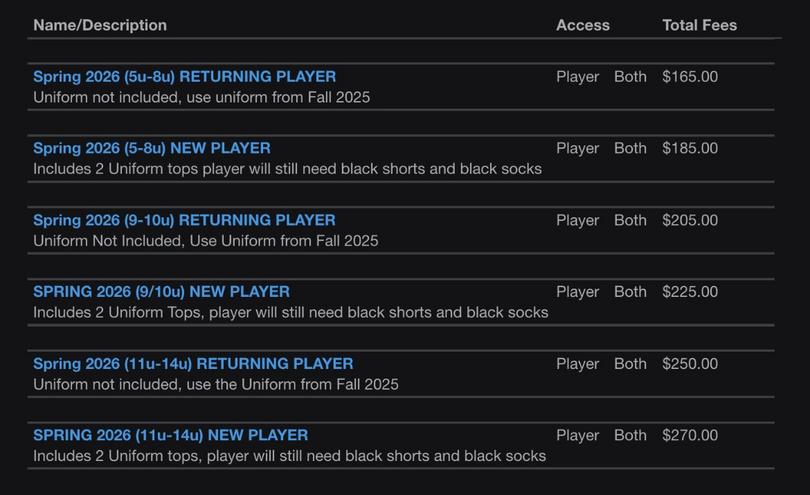Click the $225.00 fee value
The image size is (810, 495).
[689, 292]
